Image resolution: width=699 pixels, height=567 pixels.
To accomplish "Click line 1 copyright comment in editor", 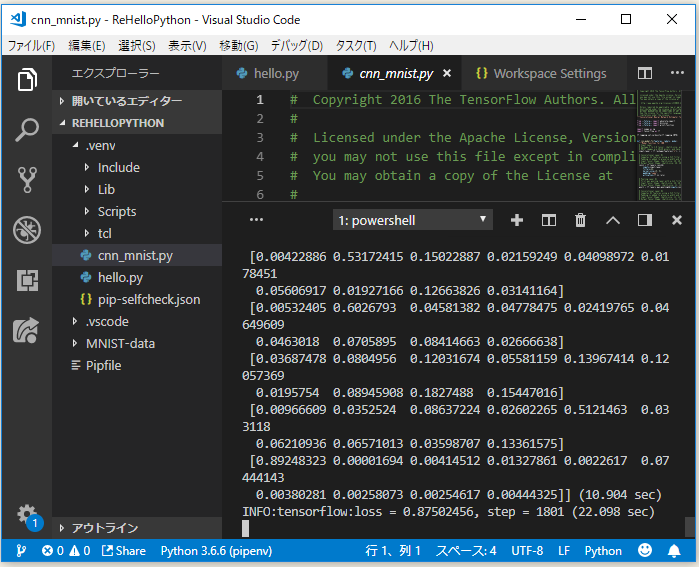I will [x=463, y=99].
